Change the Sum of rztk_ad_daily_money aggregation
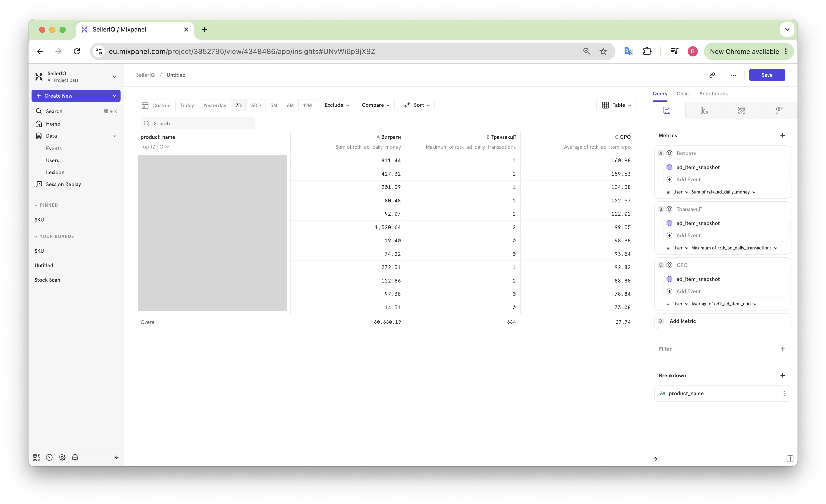 pyautogui.click(x=723, y=192)
